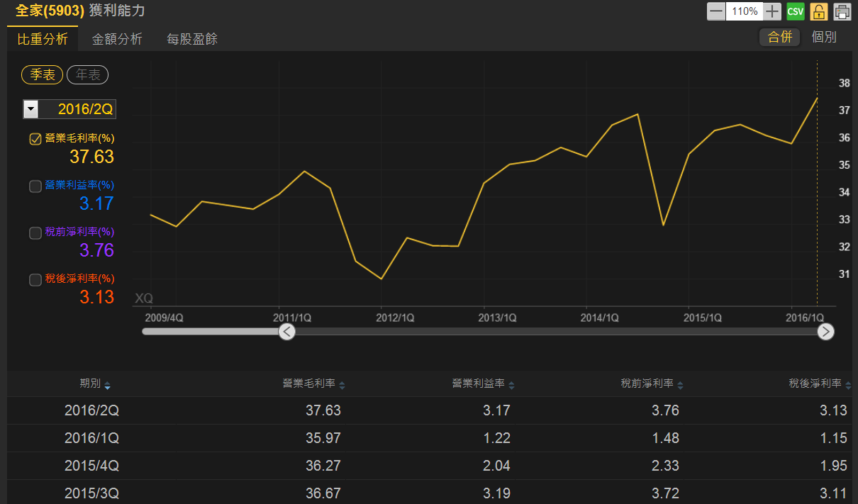Open the period dropdown arrow beside 2016/2Q

click(30, 109)
